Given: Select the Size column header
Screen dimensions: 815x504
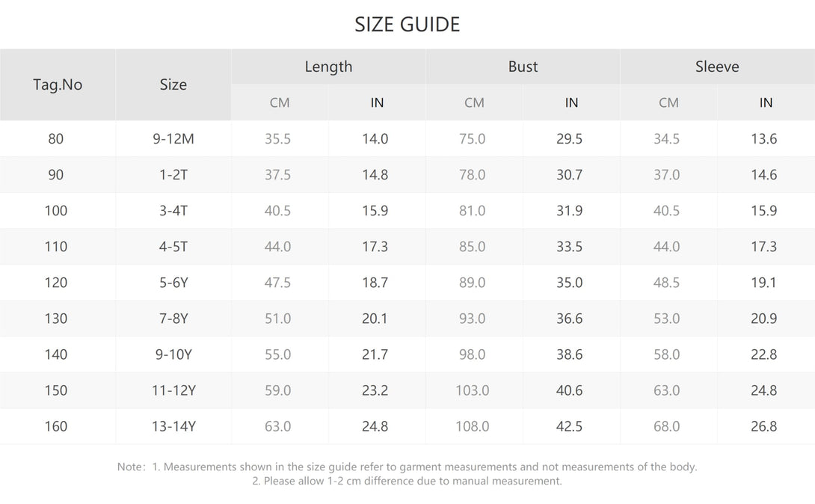Looking at the screenshot, I should click(173, 84).
